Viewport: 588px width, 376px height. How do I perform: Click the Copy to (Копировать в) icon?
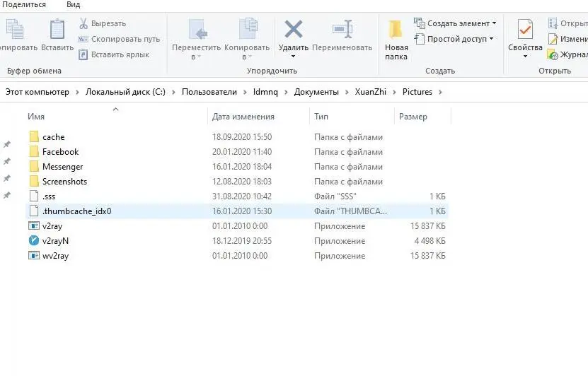(x=247, y=30)
